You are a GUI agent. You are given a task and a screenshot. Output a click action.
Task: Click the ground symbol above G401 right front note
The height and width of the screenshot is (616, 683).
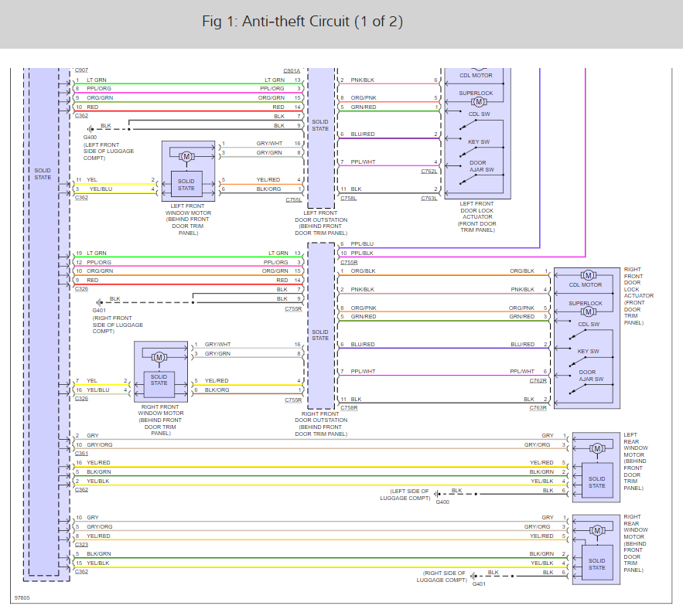click(x=99, y=302)
